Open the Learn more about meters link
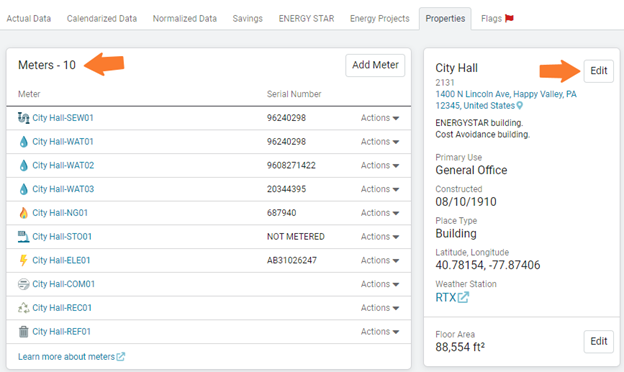624x372 pixels. pyautogui.click(x=71, y=356)
